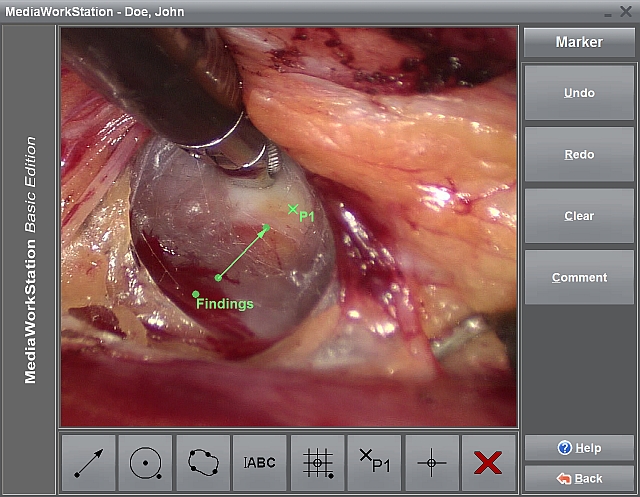Open the Comment dialog
Image resolution: width=640 pixels, height=497 pixels.
[x=579, y=277]
